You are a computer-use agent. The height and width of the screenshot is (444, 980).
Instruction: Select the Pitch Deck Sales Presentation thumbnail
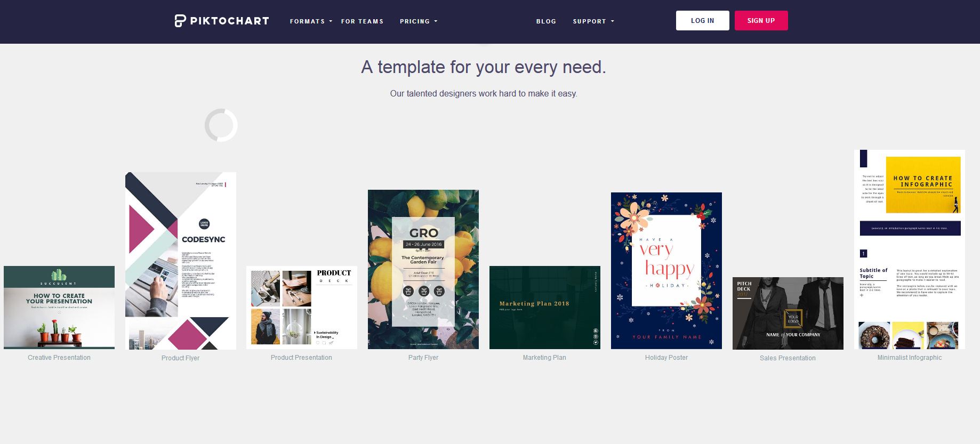click(x=788, y=313)
